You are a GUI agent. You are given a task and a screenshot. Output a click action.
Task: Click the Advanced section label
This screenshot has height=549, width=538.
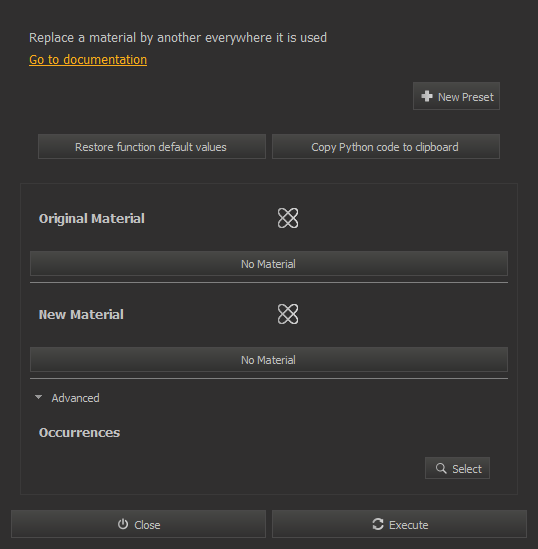click(75, 398)
